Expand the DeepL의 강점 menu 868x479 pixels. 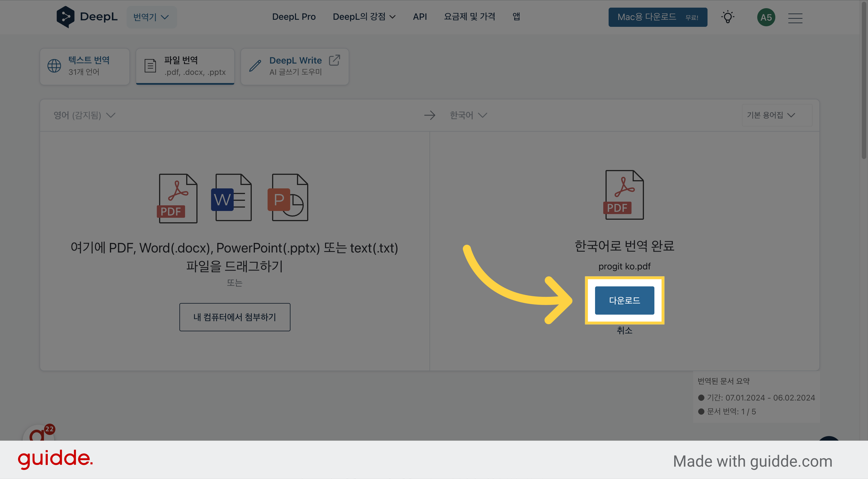364,17
